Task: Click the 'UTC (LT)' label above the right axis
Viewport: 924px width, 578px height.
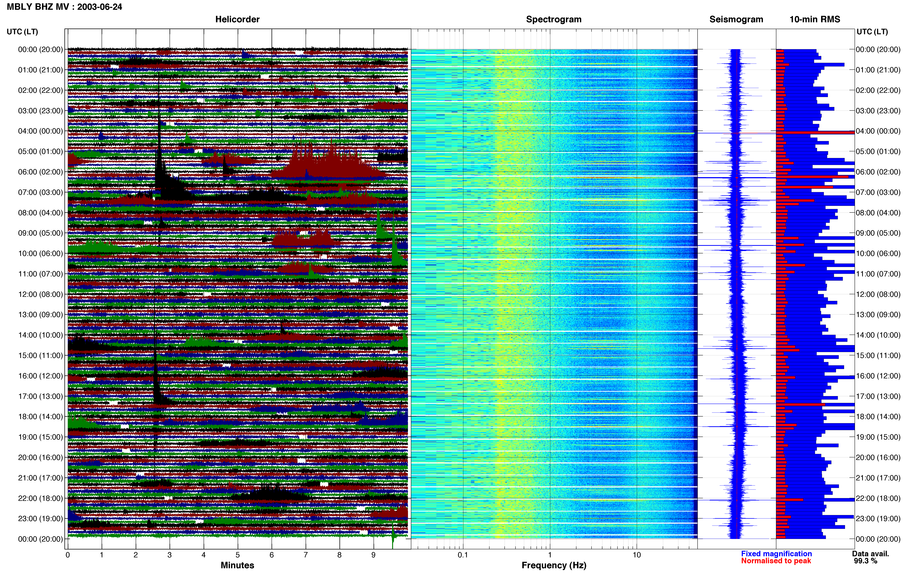Action: tap(872, 32)
